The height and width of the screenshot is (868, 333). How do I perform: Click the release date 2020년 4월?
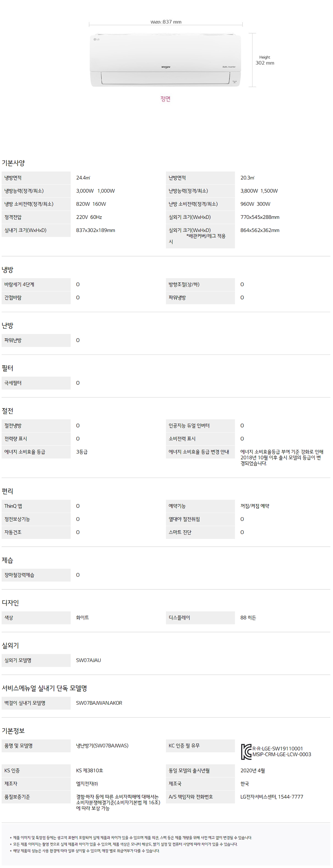click(253, 770)
